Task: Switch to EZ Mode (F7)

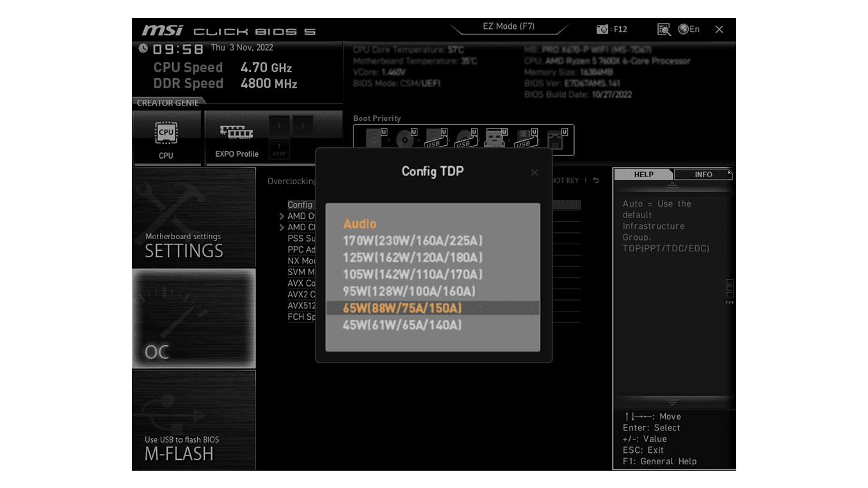Action: pyautogui.click(x=509, y=26)
